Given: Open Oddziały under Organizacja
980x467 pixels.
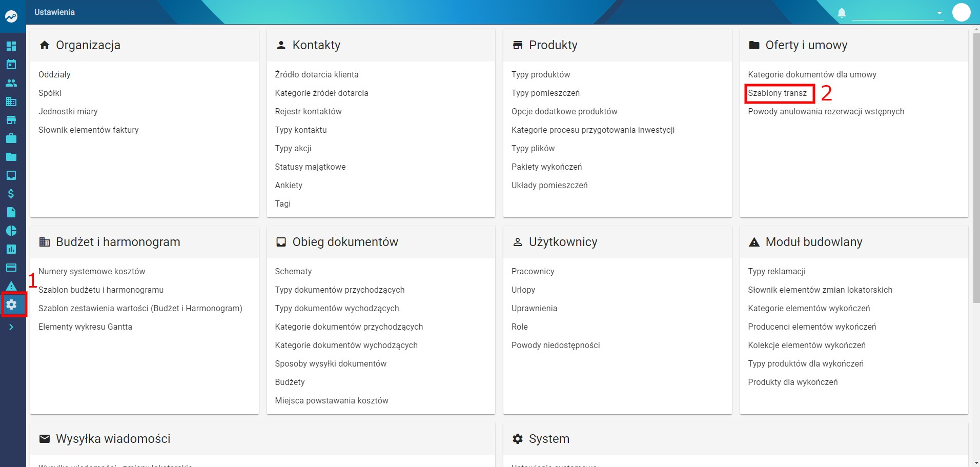Looking at the screenshot, I should click(x=54, y=74).
